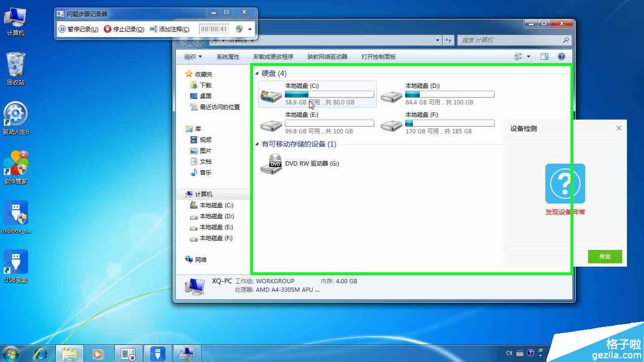Expand the dropdown beside the recorder help icon
644x362 pixels.
click(250, 29)
